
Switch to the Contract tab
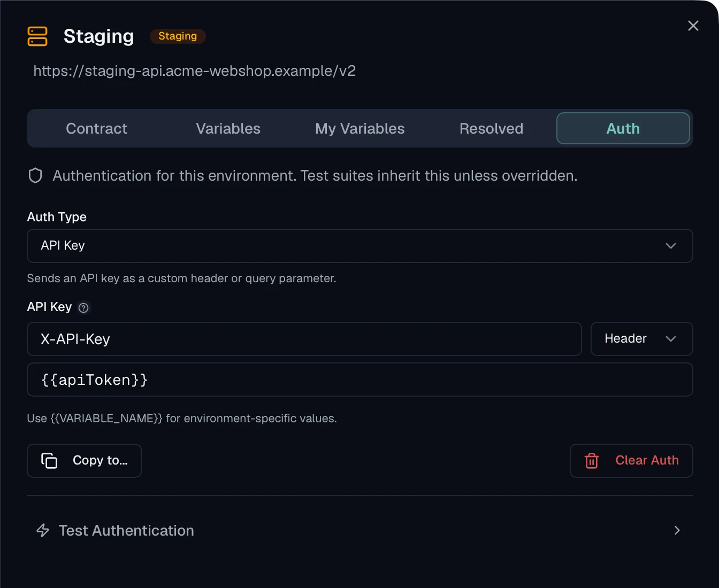coord(96,128)
